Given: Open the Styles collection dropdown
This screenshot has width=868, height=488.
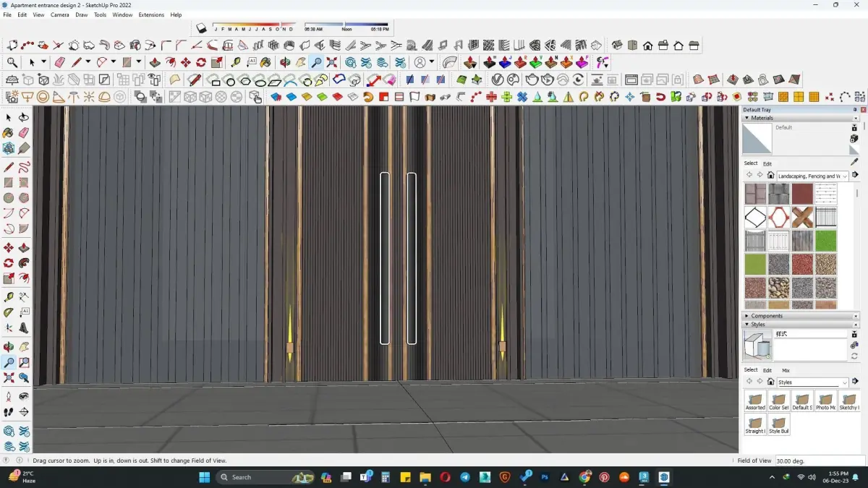Looking at the screenshot, I should [x=813, y=382].
